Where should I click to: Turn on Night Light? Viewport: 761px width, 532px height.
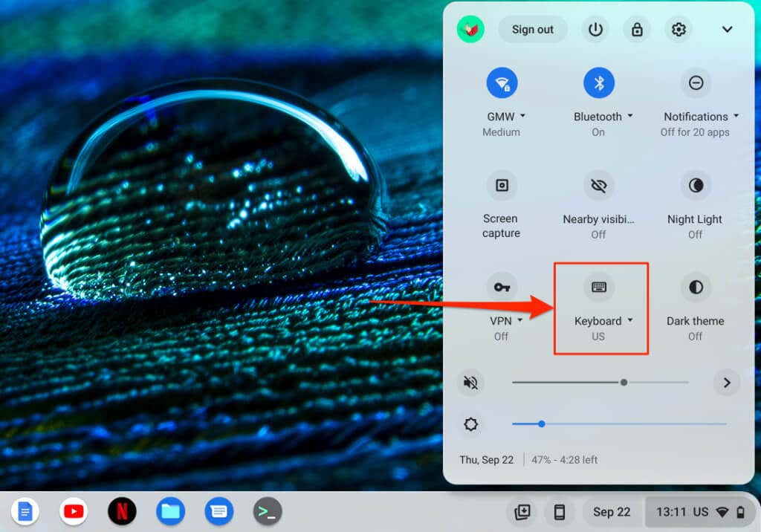(x=696, y=185)
